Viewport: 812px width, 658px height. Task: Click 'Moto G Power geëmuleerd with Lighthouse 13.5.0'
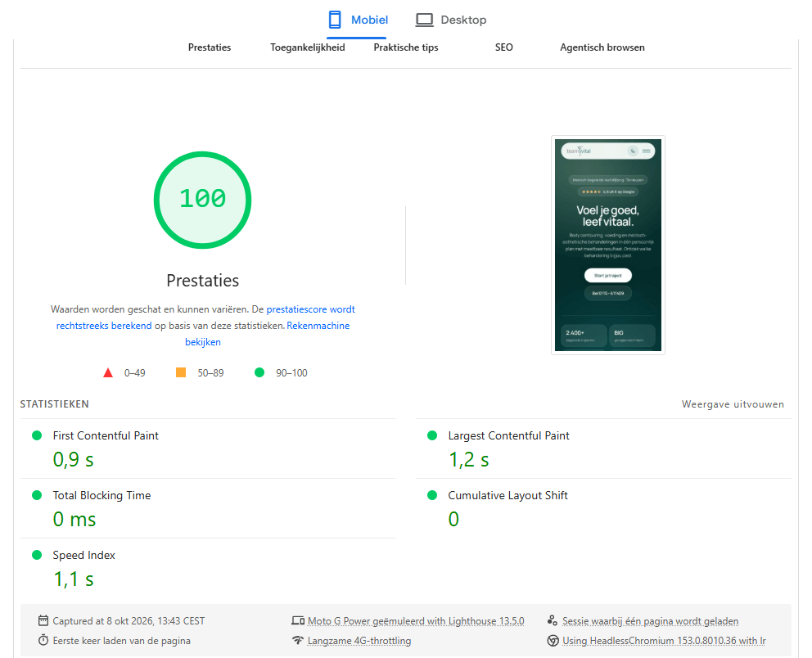(x=416, y=620)
